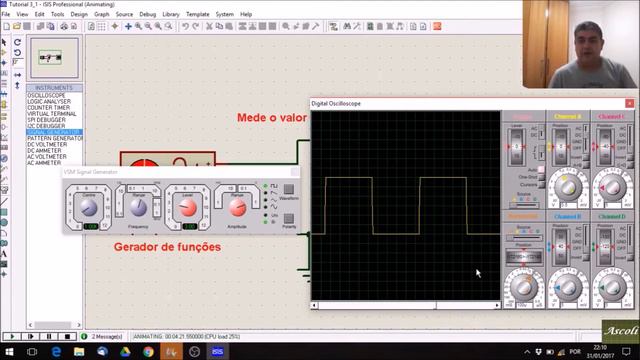Click the red icon ending the toolbar
The width and height of the screenshot is (640, 360).
pyautogui.click(x=437, y=27)
